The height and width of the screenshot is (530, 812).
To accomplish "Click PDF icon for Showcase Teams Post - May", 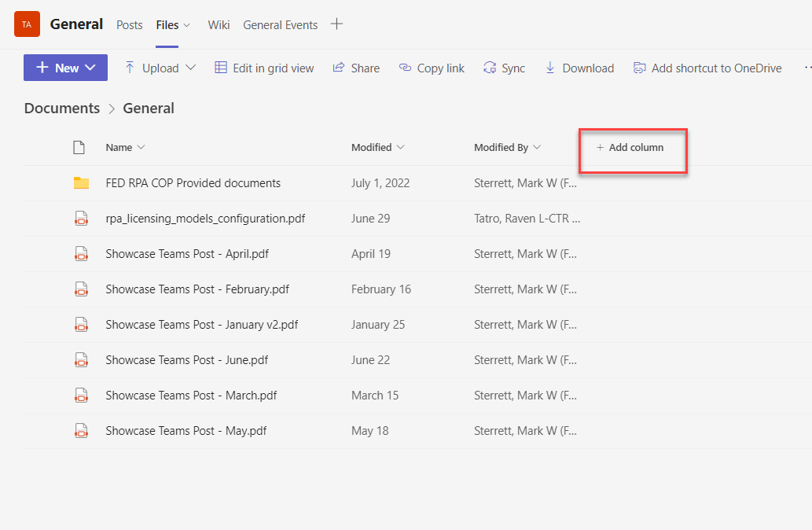I will tap(81, 431).
